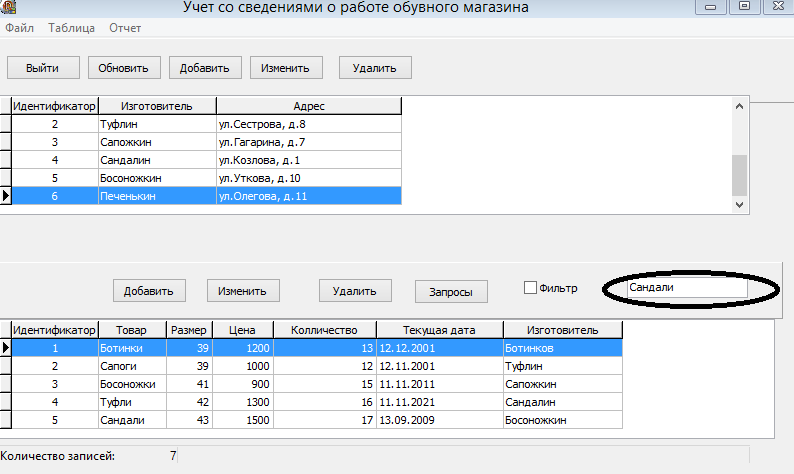Select the Сапоги product cell

pos(132,366)
